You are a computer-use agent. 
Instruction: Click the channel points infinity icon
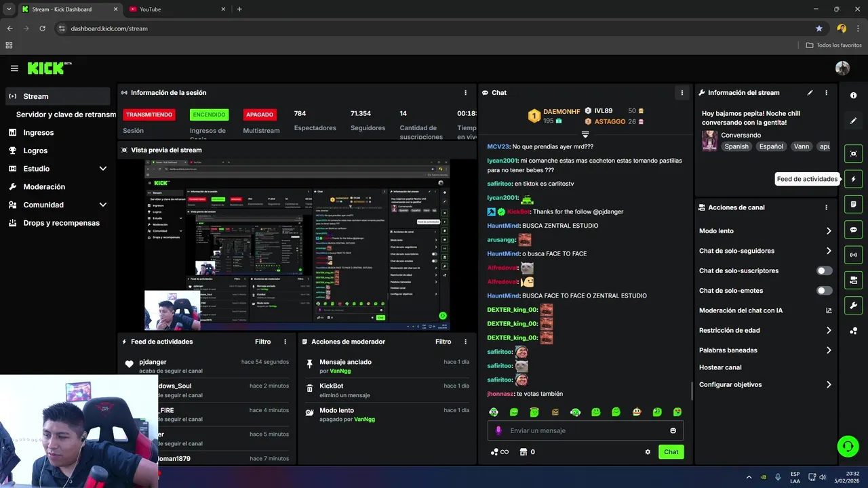pyautogui.click(x=500, y=452)
